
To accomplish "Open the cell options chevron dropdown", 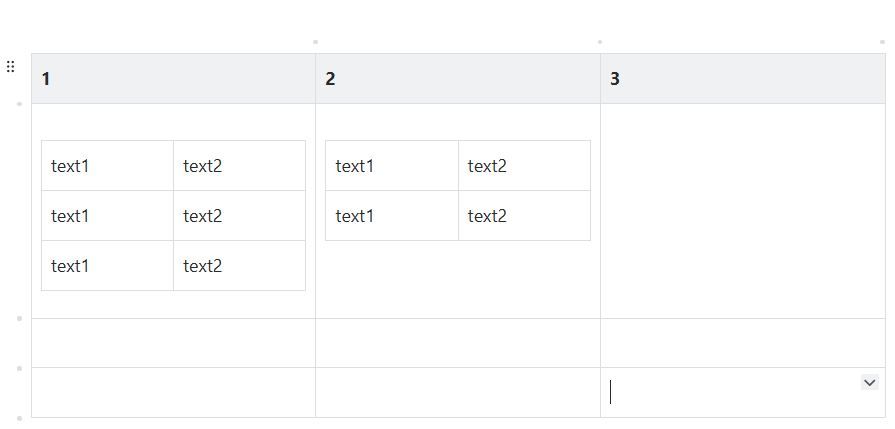I will coord(869,382).
